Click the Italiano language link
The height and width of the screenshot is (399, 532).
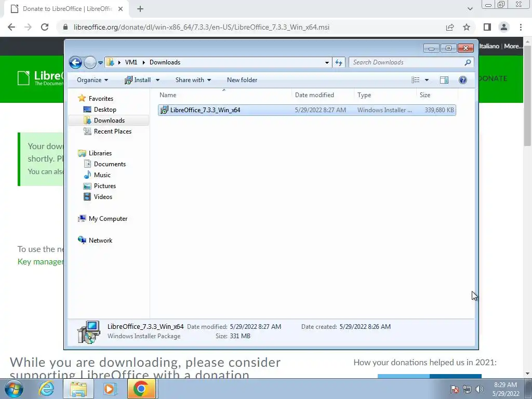[489, 46]
